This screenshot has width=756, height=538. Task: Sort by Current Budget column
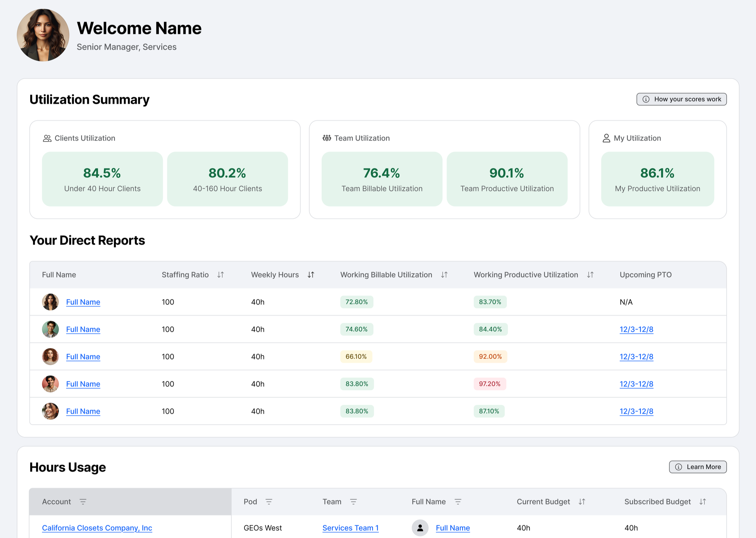[x=582, y=502]
